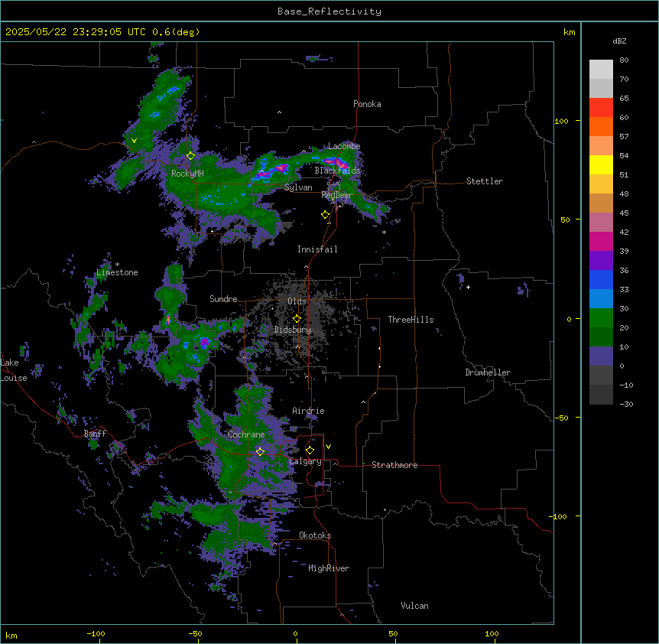Click the red legend swatch between 65 and 60
The image size is (659, 644).
(x=601, y=108)
